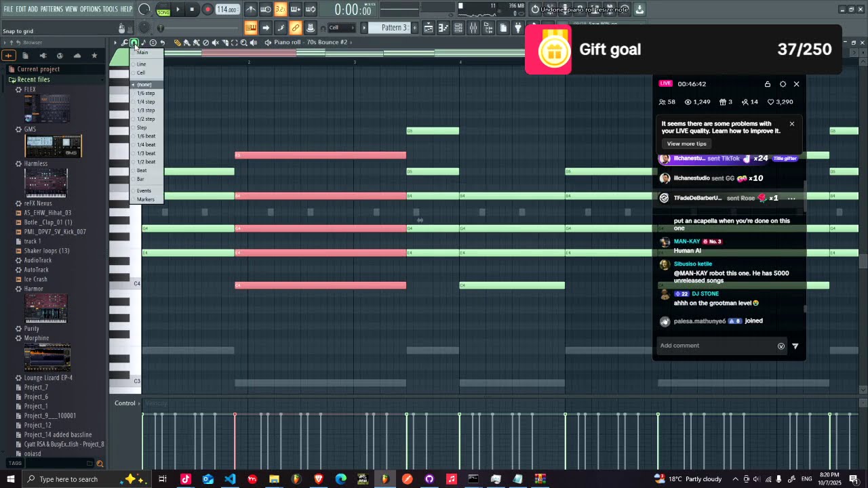The width and height of the screenshot is (868, 488).
Task: Select the Bar snap option
Action: 146,179
